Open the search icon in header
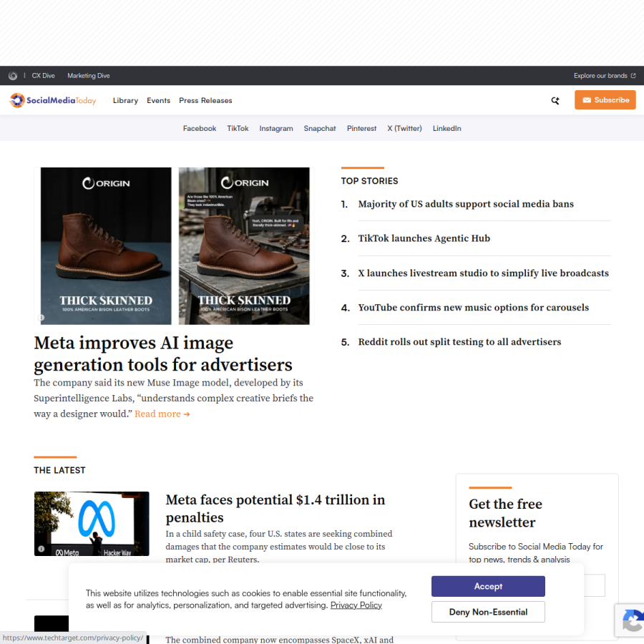Viewport: 644px width, 644px height. click(555, 101)
